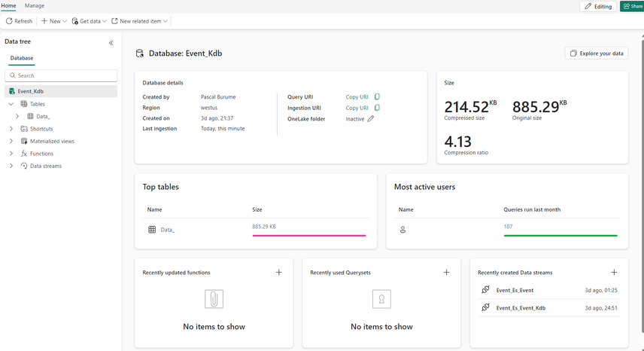Click Copy URI link for Query URI
Image resolution: width=644 pixels, height=351 pixels.
[357, 97]
